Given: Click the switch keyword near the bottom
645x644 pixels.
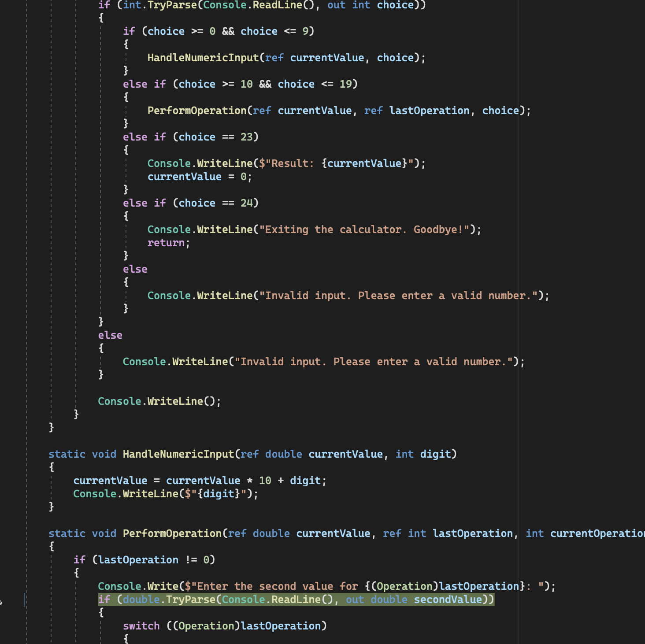Looking at the screenshot, I should click(141, 625).
